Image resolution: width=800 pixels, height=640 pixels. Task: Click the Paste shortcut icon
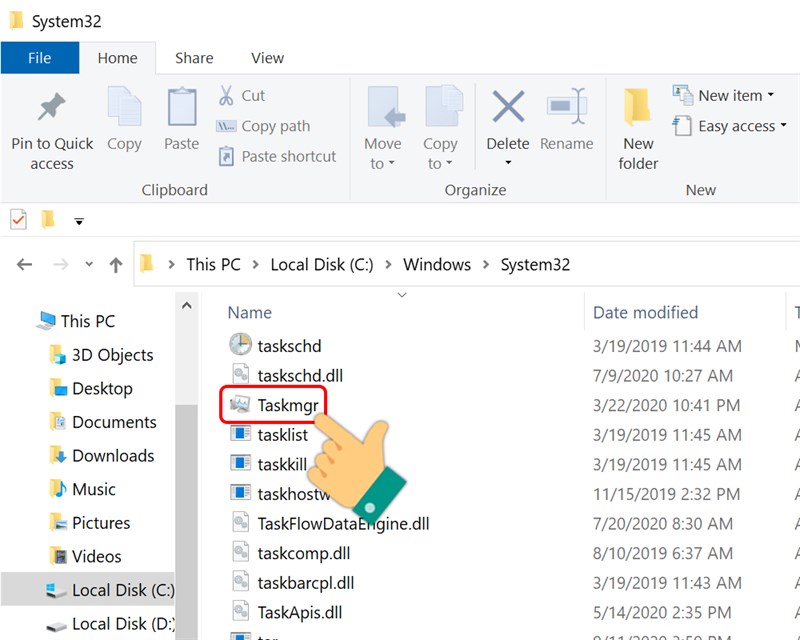228,156
